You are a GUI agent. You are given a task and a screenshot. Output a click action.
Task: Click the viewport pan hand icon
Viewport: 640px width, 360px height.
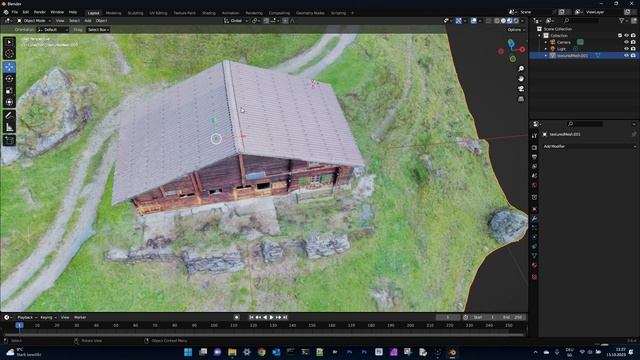point(521,79)
